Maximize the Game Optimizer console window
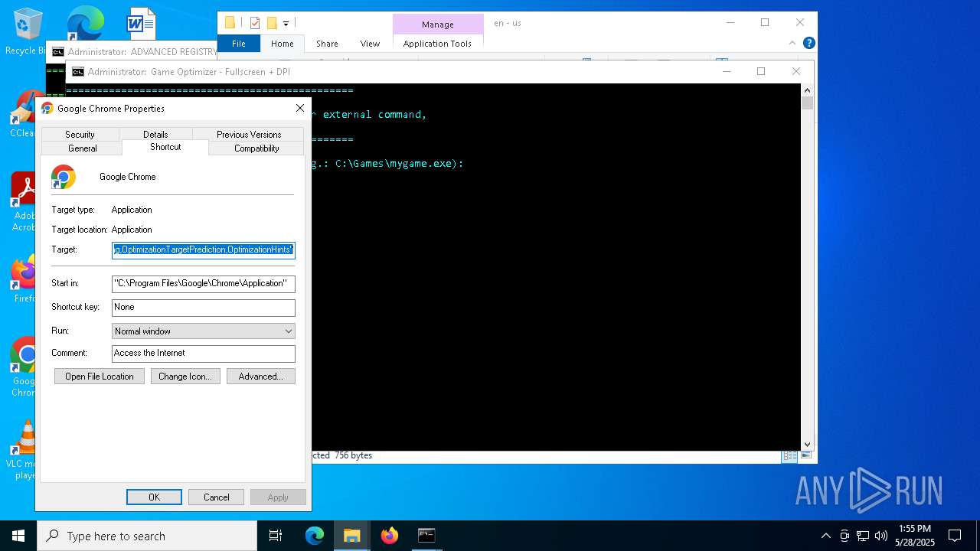 click(761, 71)
